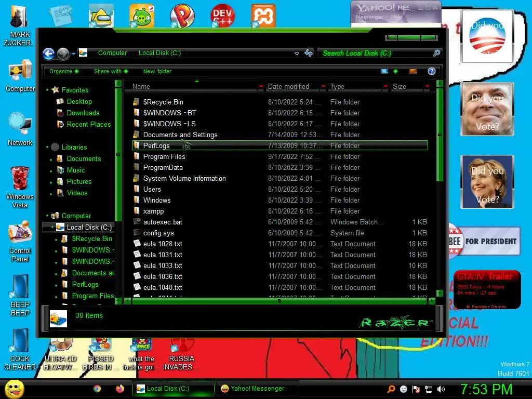Open the COCK CLEANER desktop icon
Viewport: 532px width, 399px height.
[x=20, y=350]
